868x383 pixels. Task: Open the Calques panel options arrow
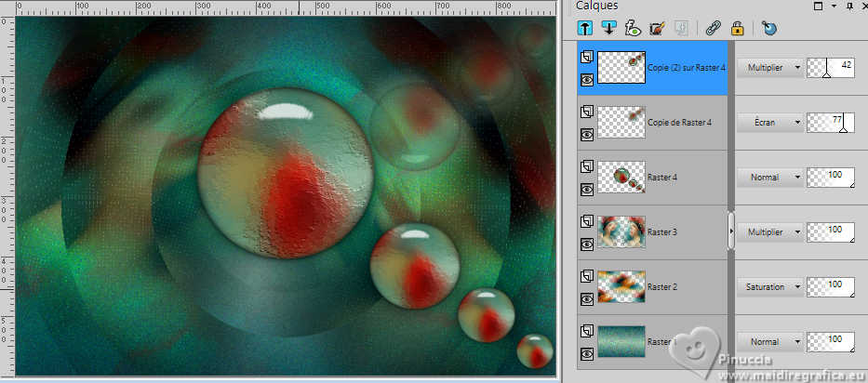coord(834,7)
